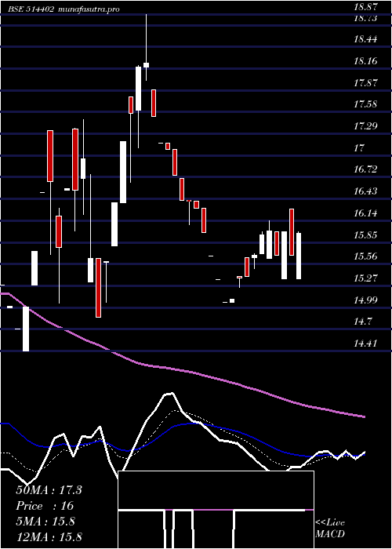Image resolution: width=392 pixels, height=549 pixels.
Task: Click the last white candle on right
Action: pos(298,256)
